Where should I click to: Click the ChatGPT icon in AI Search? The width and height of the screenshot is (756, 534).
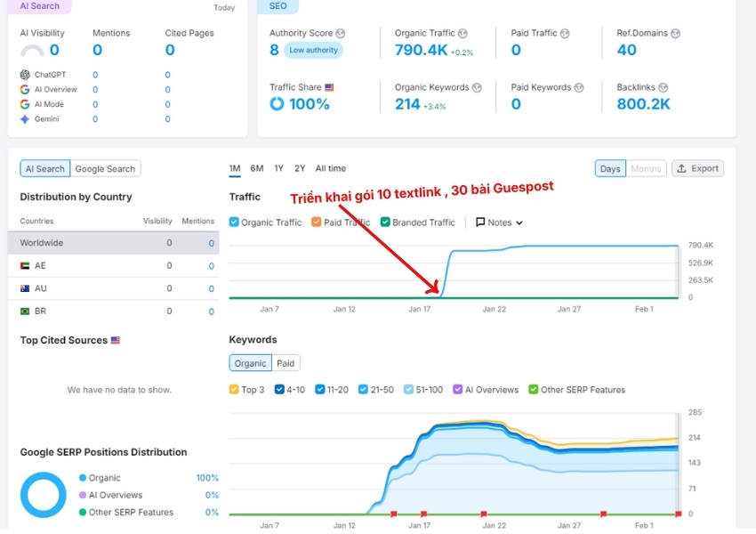[25, 75]
